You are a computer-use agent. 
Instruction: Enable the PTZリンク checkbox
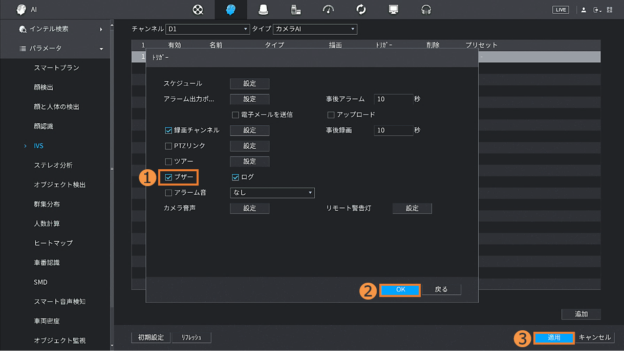click(x=168, y=146)
